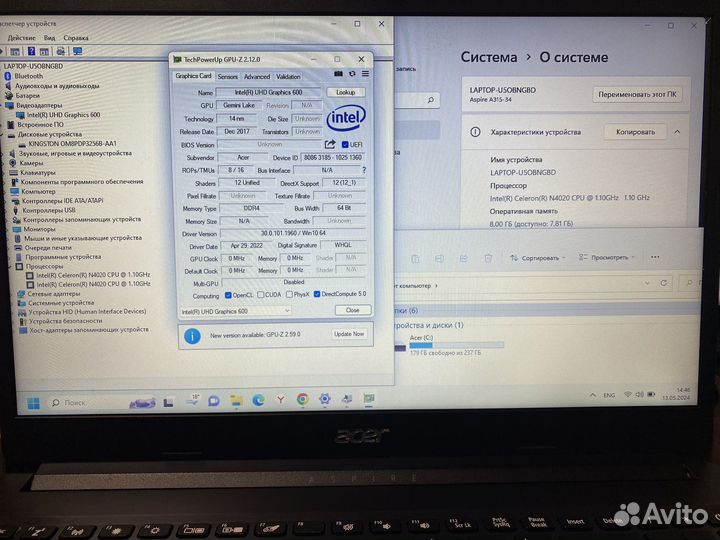Open the Действие menu in Device Manager

[22, 38]
